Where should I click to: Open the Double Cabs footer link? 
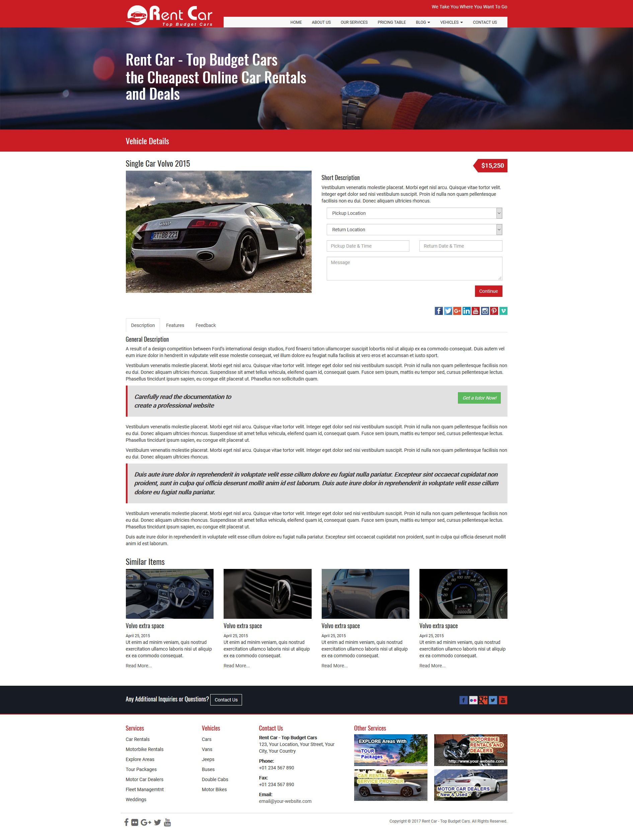coord(215,779)
